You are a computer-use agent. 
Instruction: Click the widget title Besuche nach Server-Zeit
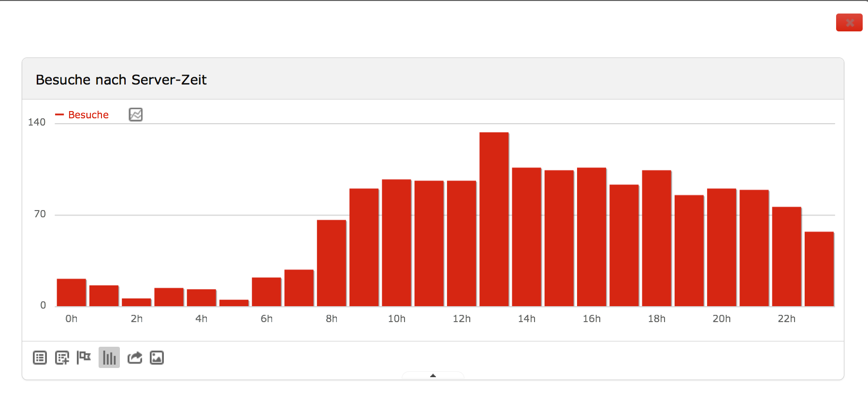(x=121, y=80)
